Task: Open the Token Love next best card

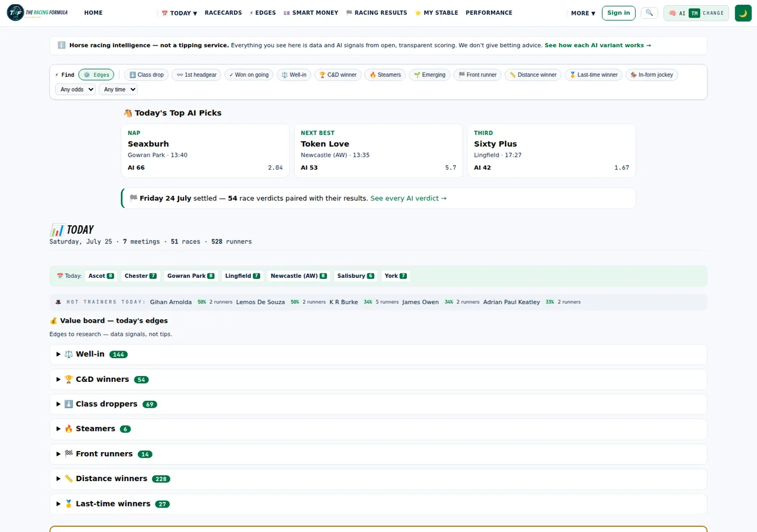Action: (378, 151)
